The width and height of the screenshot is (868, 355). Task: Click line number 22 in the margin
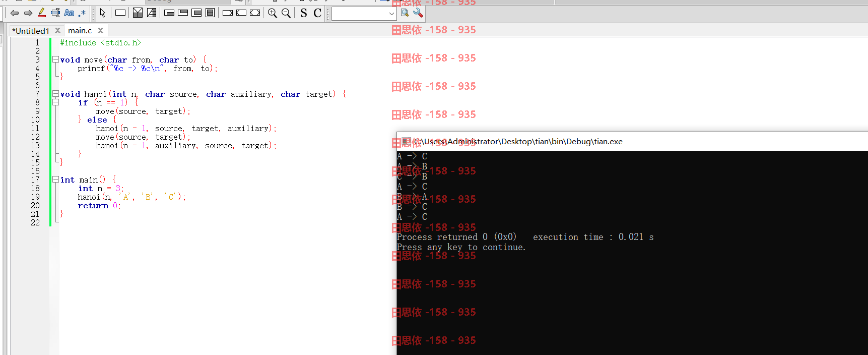[35, 222]
